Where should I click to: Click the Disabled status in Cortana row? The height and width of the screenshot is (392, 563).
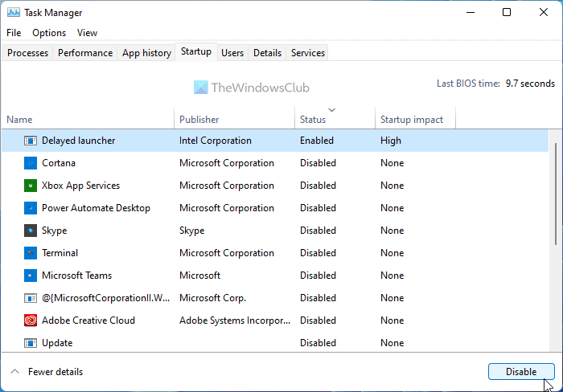click(x=318, y=163)
